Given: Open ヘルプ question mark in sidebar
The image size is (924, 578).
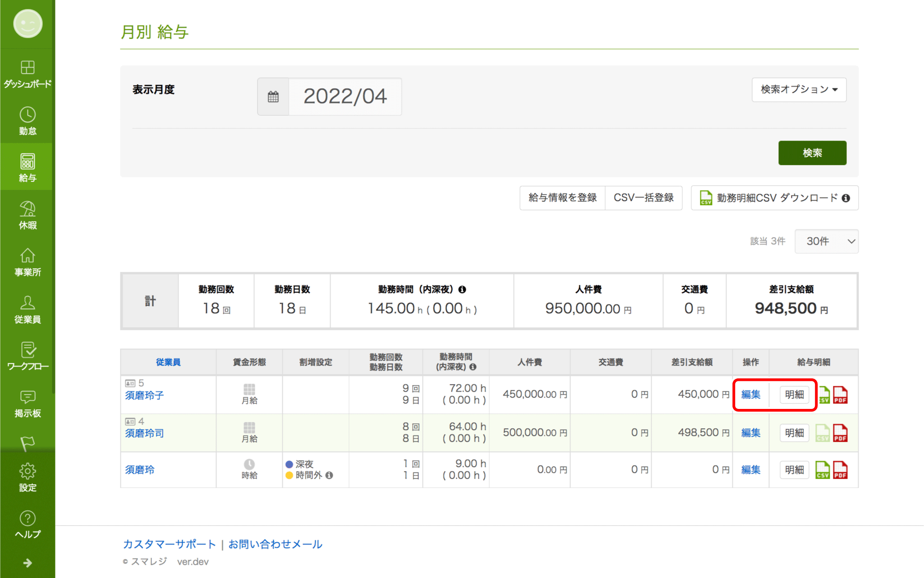Looking at the screenshot, I should pyautogui.click(x=28, y=524).
